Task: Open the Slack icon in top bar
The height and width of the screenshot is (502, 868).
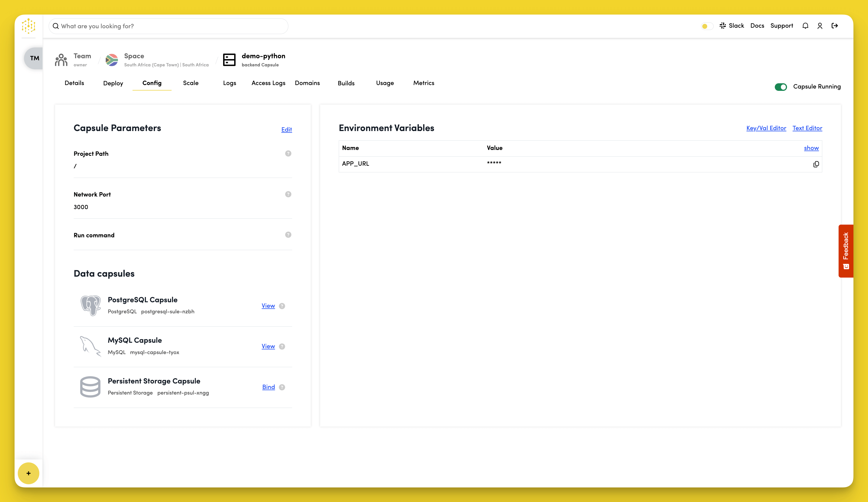Action: 723,26
